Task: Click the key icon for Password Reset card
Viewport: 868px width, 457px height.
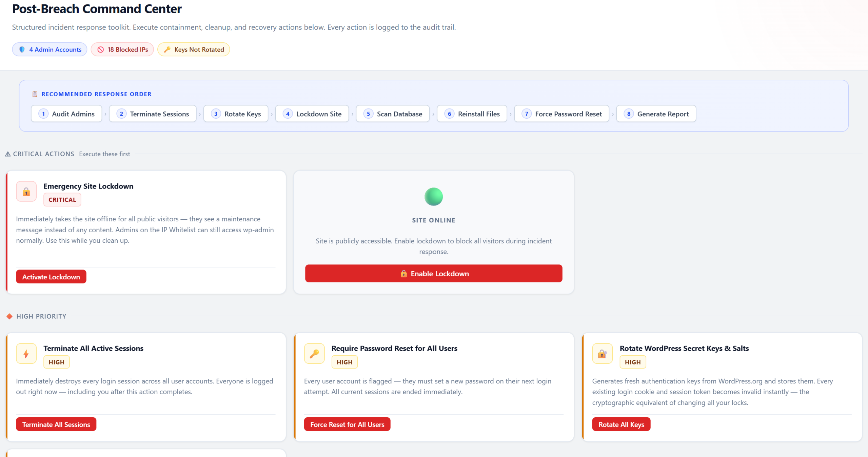Action: point(314,354)
